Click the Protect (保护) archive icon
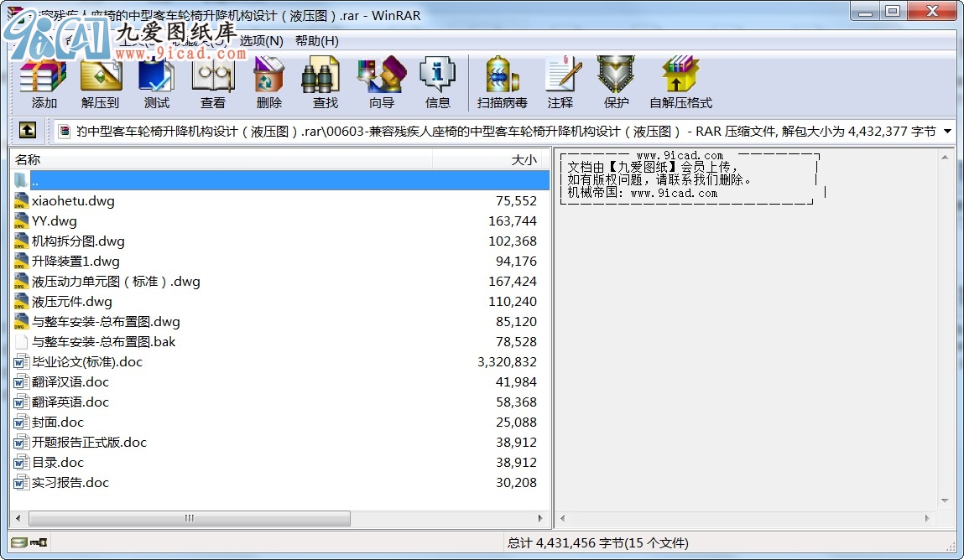Image resolution: width=964 pixels, height=560 pixels. (x=616, y=84)
